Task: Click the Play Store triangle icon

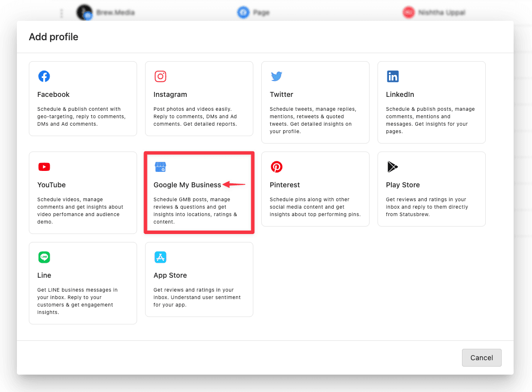Action: pyautogui.click(x=392, y=166)
